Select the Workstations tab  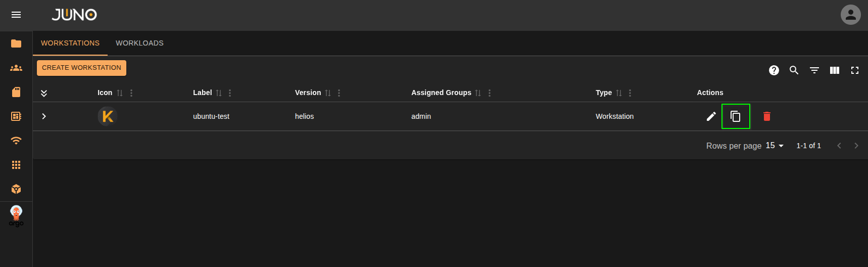tap(70, 43)
